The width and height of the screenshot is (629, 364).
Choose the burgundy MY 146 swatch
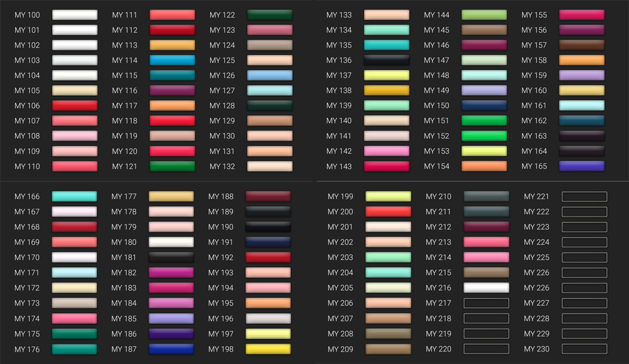[484, 45]
